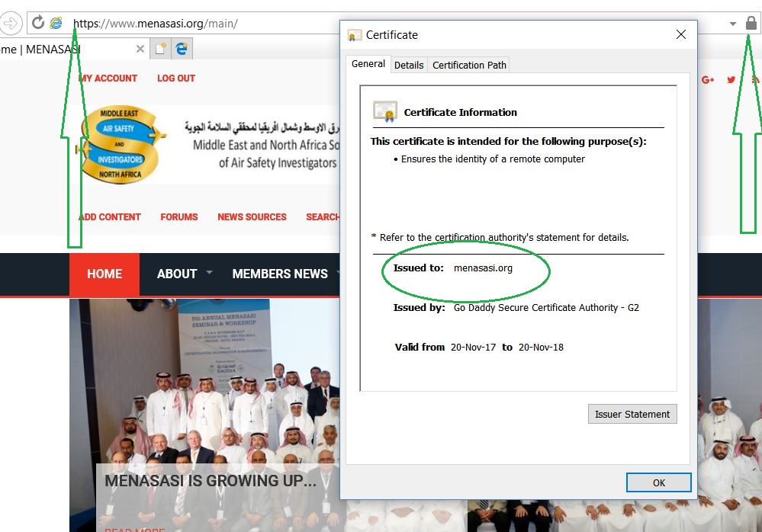Image resolution: width=762 pixels, height=532 pixels.
Task: Close the MENASASI browser tab
Action: point(140,49)
